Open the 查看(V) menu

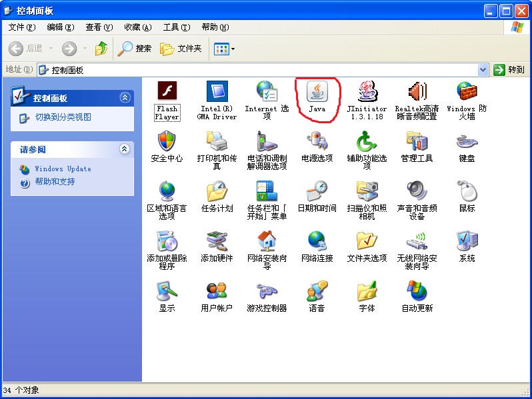[x=99, y=27]
